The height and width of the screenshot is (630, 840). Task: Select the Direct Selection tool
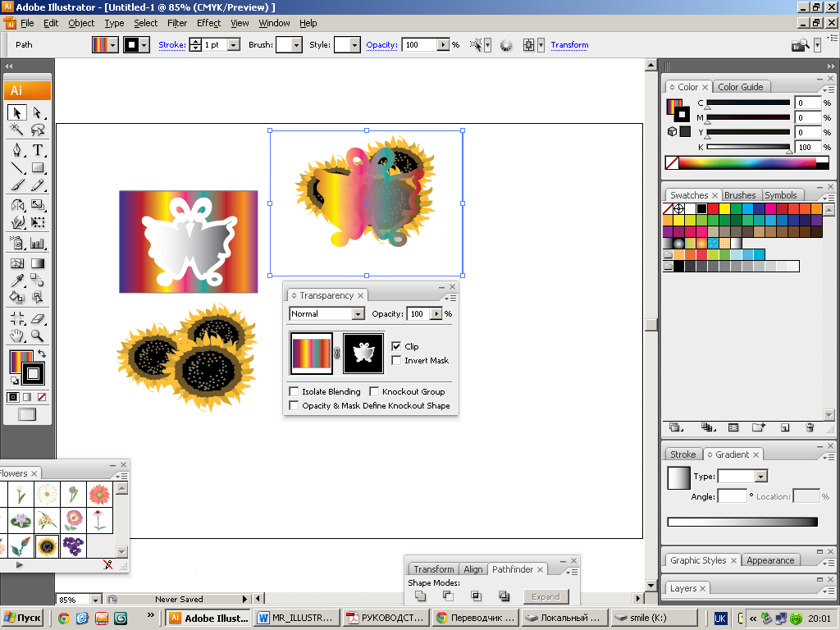37,112
